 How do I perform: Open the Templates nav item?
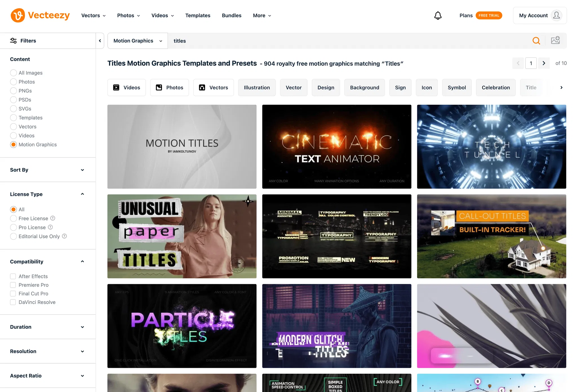pyautogui.click(x=197, y=15)
